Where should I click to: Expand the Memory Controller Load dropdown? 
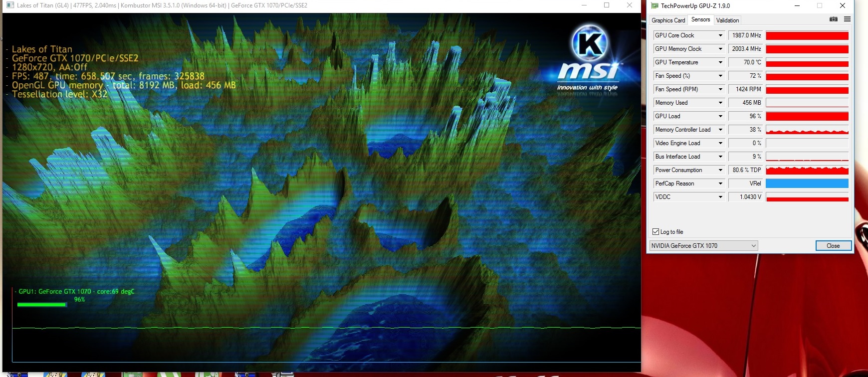point(720,130)
